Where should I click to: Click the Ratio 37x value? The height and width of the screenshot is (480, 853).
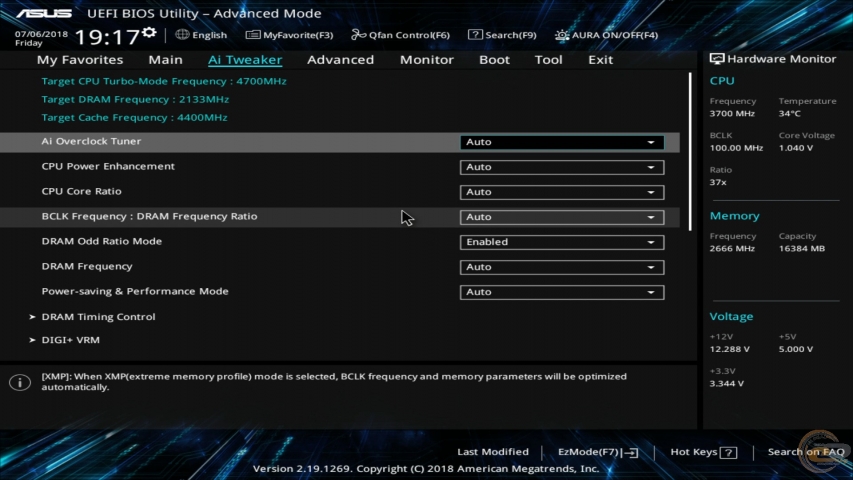(x=718, y=182)
